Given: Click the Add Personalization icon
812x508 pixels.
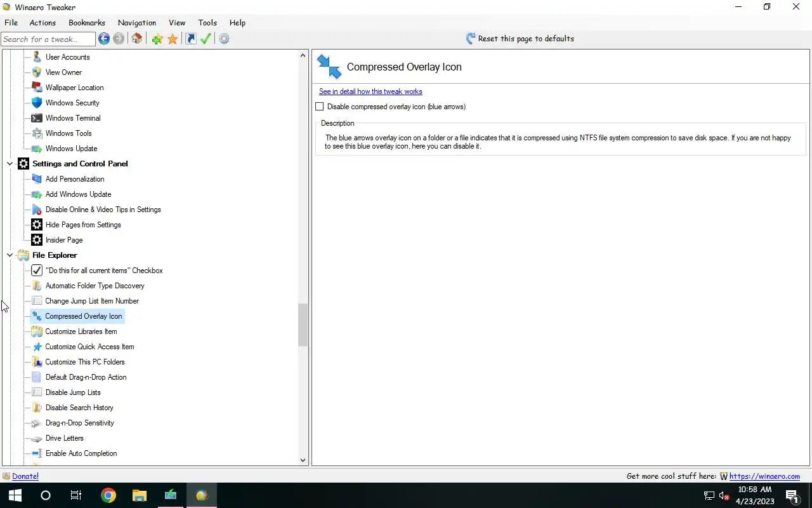Looking at the screenshot, I should click(37, 179).
